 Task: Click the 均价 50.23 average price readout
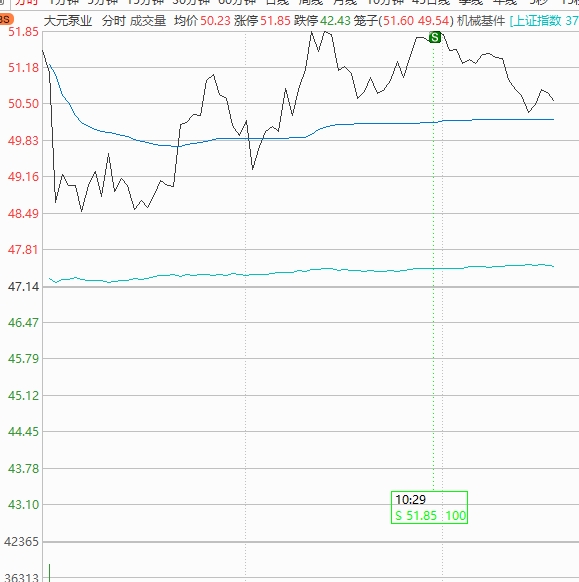pyautogui.click(x=202, y=21)
